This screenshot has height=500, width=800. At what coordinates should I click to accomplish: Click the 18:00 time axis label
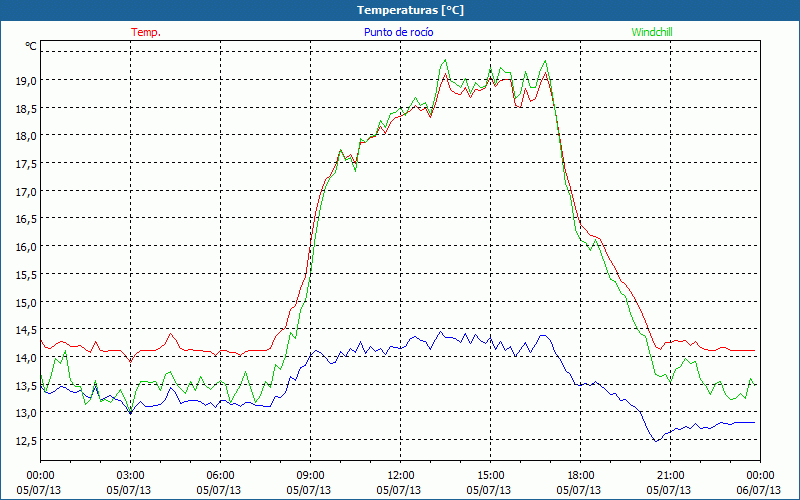pos(581,476)
